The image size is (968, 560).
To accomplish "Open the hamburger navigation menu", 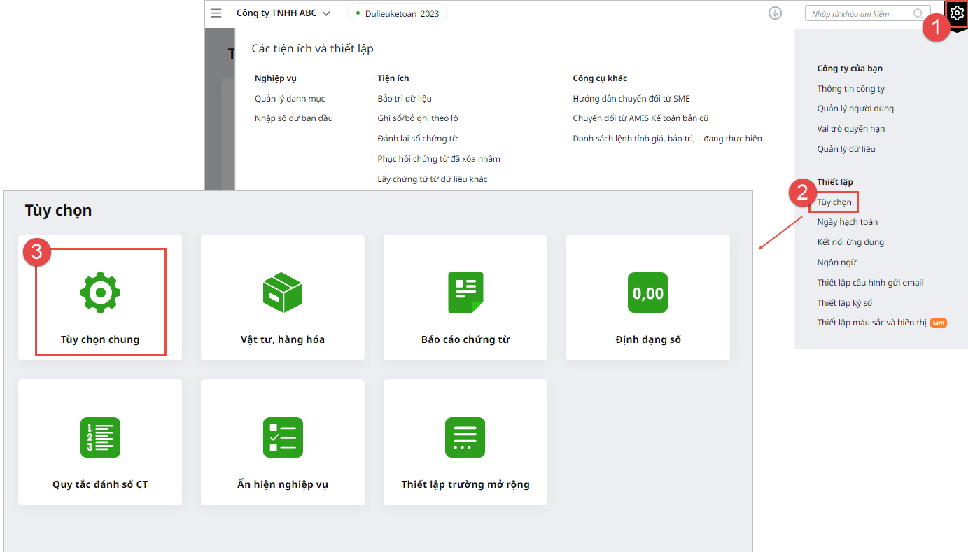I will (216, 13).
